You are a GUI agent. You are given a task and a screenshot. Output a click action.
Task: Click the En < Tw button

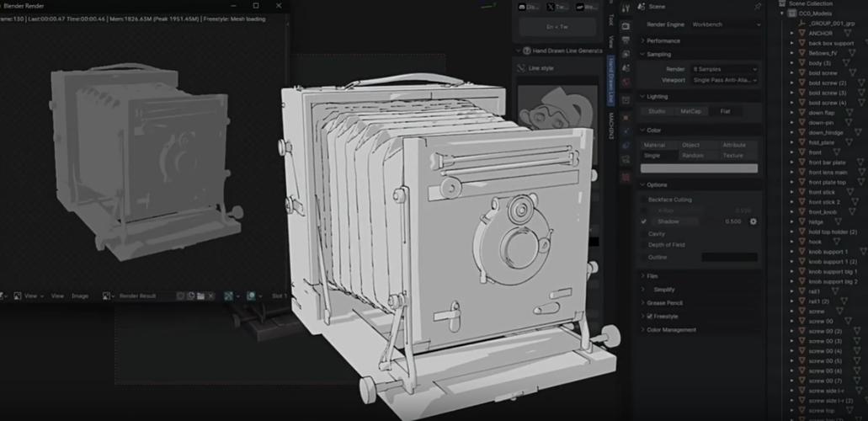click(556, 27)
